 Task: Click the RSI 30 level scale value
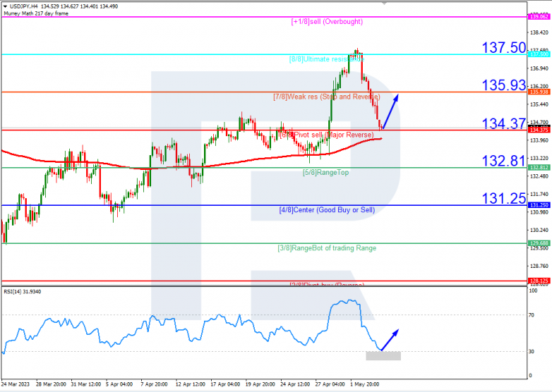[x=532, y=351]
